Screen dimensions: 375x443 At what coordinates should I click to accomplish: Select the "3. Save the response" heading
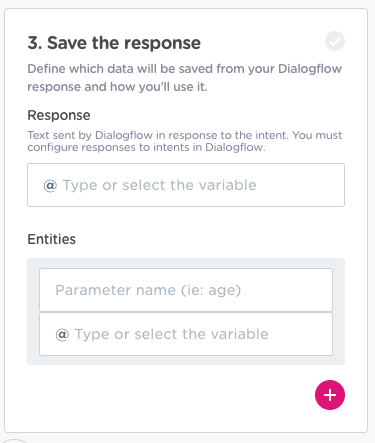(114, 43)
